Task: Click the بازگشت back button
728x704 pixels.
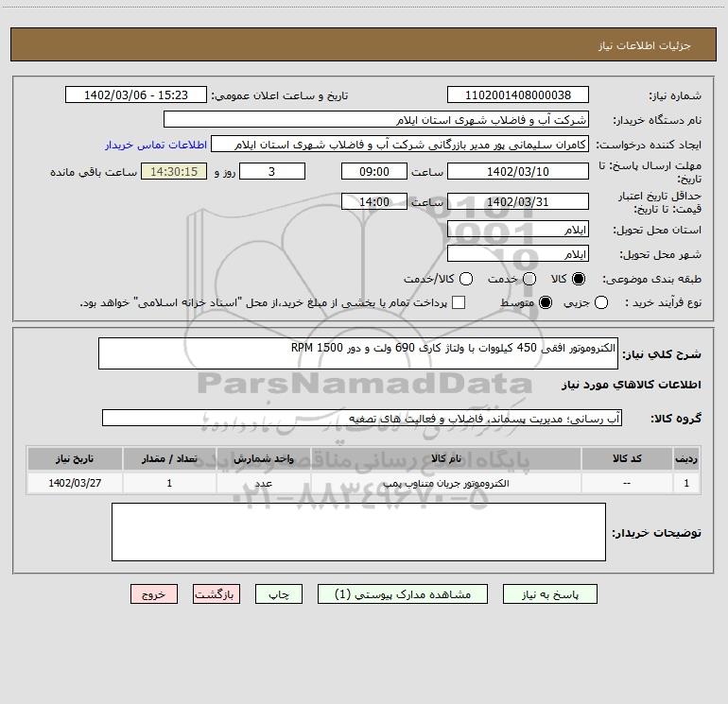Action: tap(217, 594)
